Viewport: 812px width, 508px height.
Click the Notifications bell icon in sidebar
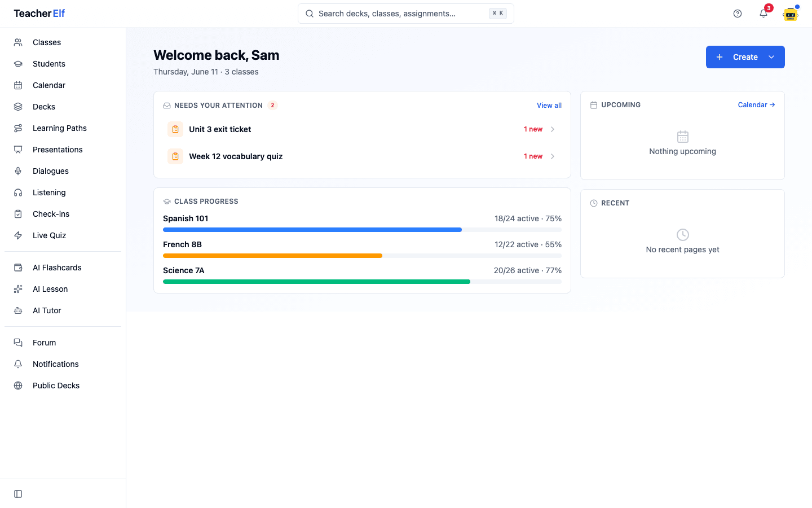[x=18, y=364]
